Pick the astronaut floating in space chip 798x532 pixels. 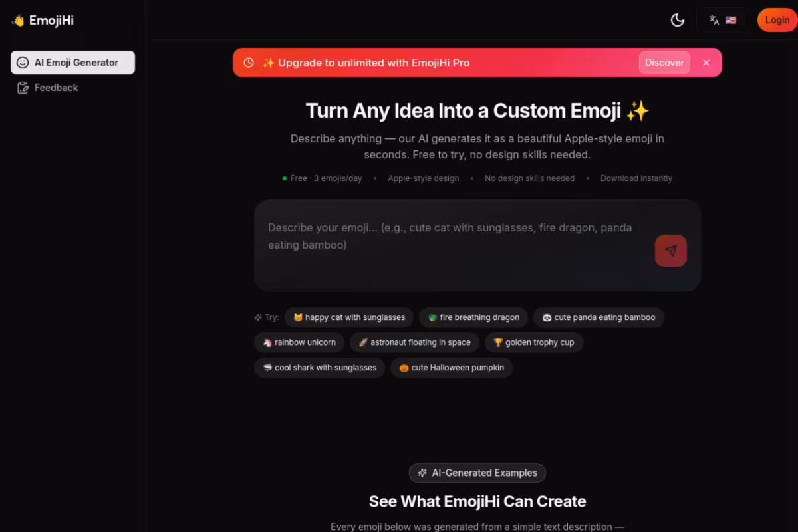pyautogui.click(x=414, y=342)
